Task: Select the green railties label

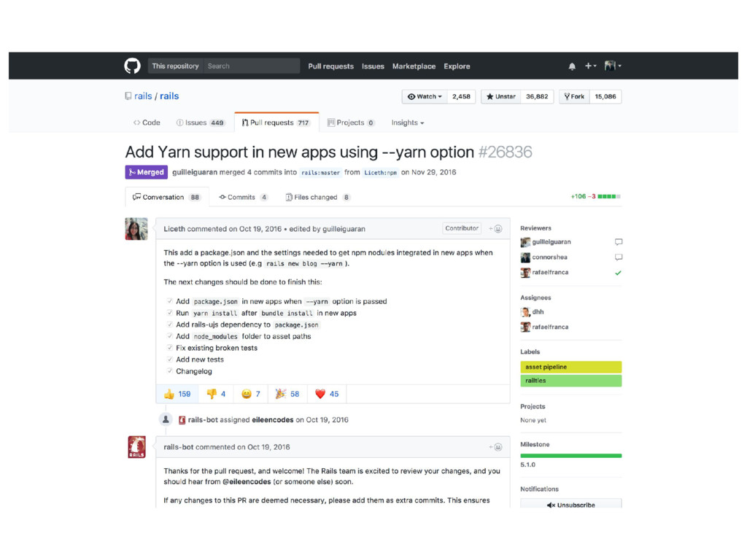Action: pos(570,381)
